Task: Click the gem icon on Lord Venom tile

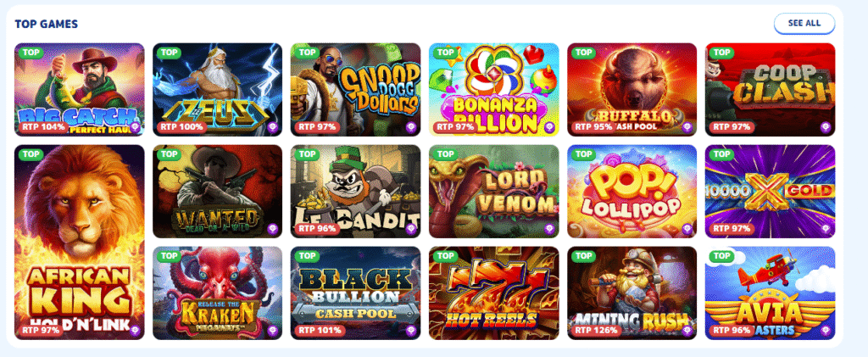Action: [x=549, y=228]
